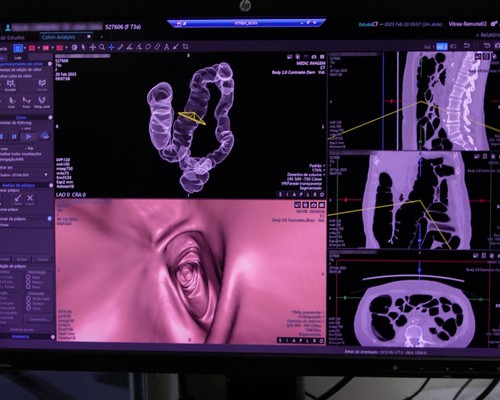The height and width of the screenshot is (400, 500).
Task: Click the sagittal CT view with spine
Action: [x=413, y=101]
